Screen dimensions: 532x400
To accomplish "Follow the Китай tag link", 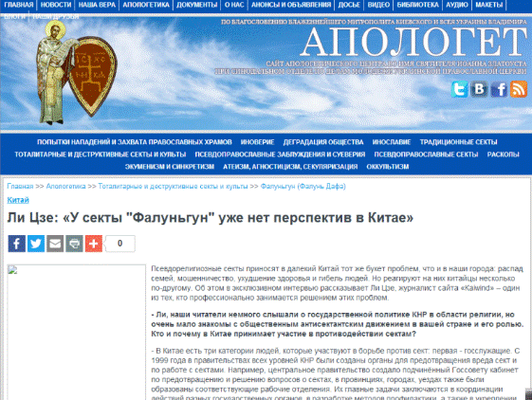I will 18,200.
